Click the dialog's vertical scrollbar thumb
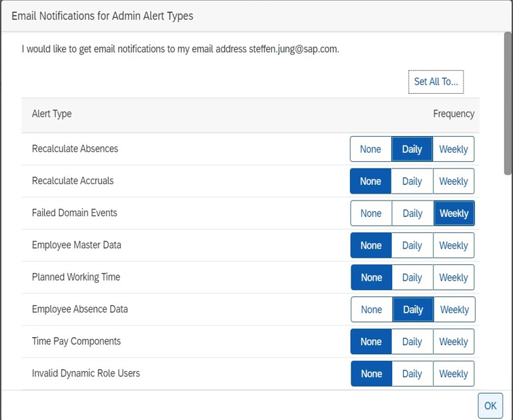This screenshot has height=420, width=513. pyautogui.click(x=508, y=103)
